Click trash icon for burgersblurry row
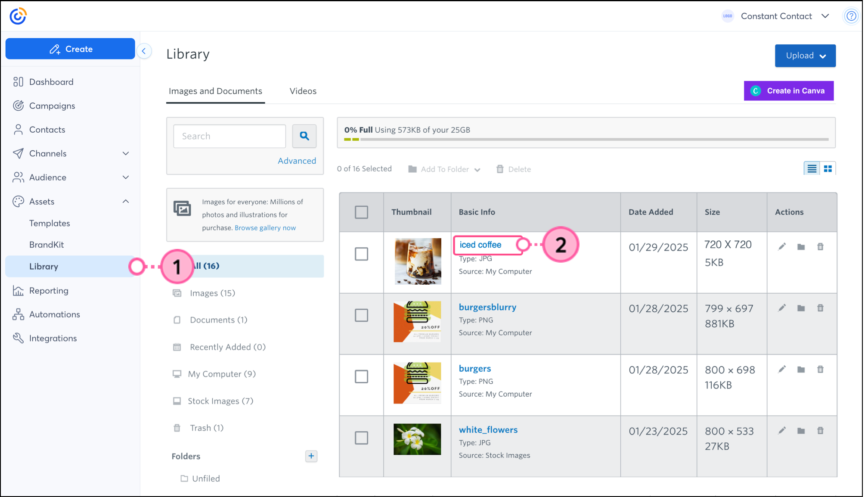This screenshot has width=868, height=497. coord(820,308)
